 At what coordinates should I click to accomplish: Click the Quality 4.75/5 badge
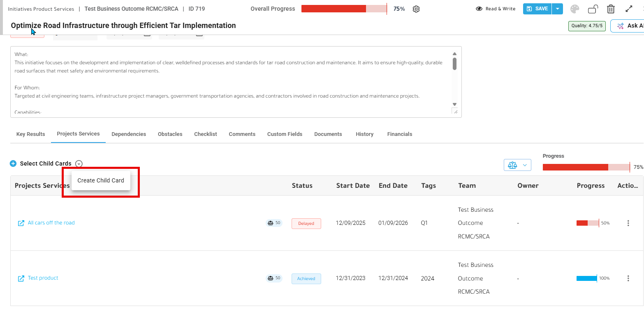coord(587,26)
